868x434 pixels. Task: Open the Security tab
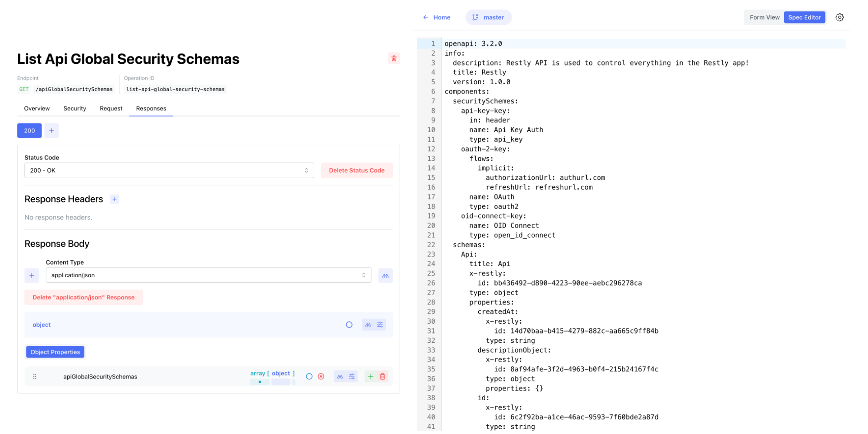(75, 108)
